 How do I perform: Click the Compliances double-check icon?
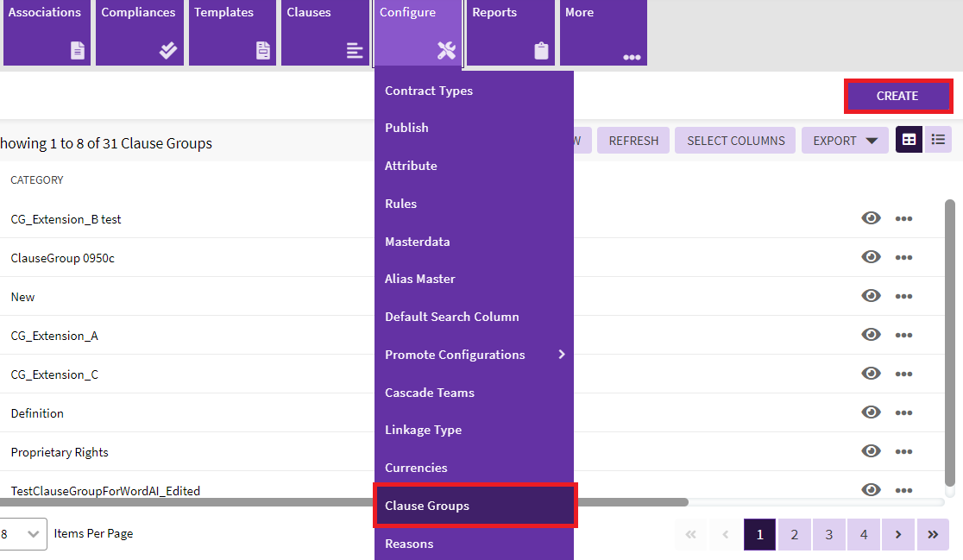[x=168, y=51]
